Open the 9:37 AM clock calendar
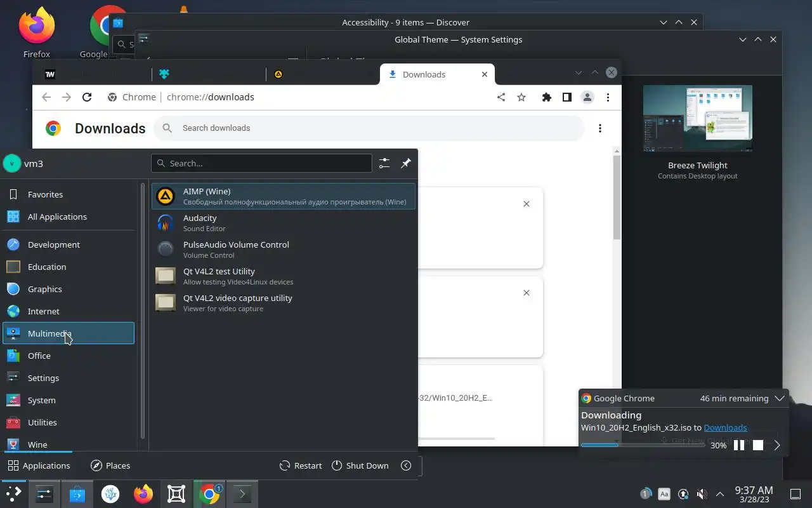Viewport: 812px width, 508px height. pyautogui.click(x=754, y=493)
